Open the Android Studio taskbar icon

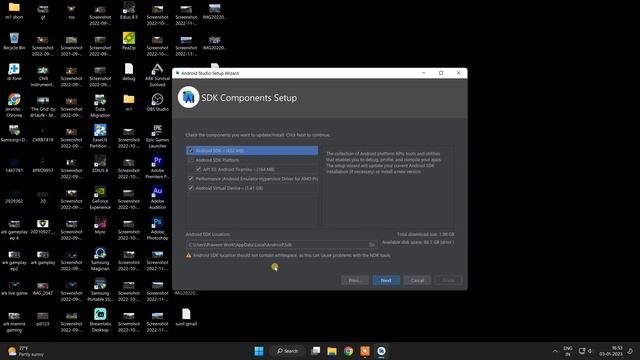381,351
